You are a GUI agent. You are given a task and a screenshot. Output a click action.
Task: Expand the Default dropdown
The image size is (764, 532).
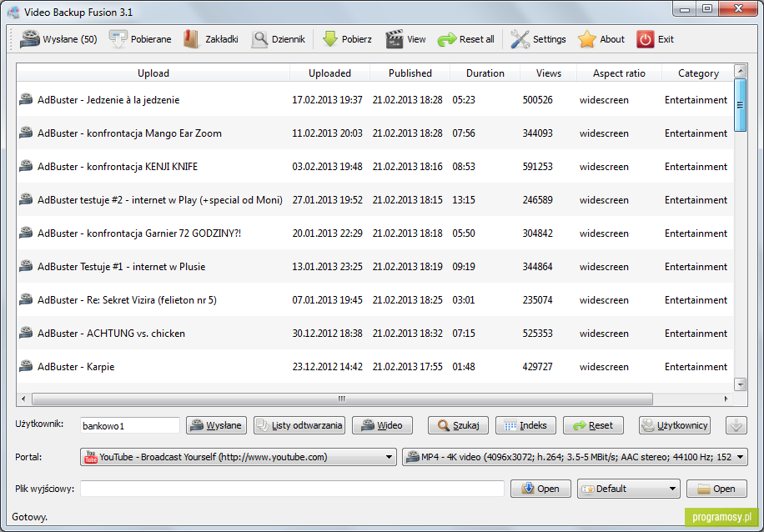pos(672,489)
